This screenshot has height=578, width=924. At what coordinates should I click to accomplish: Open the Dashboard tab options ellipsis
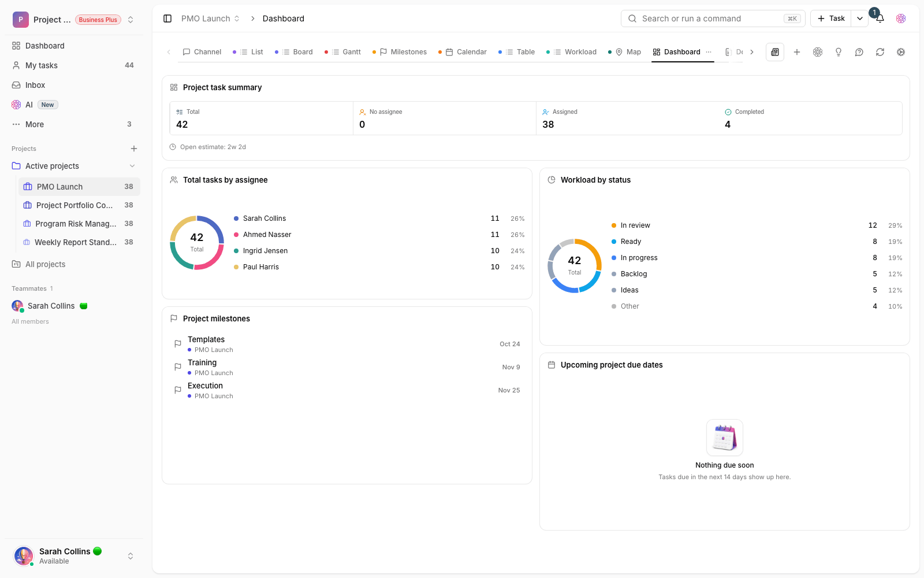pos(709,52)
